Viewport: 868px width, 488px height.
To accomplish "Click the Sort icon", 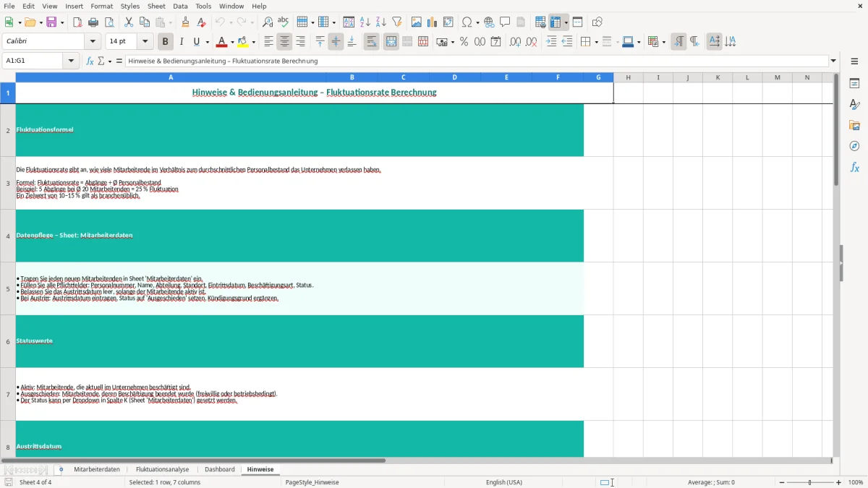I will point(349,22).
